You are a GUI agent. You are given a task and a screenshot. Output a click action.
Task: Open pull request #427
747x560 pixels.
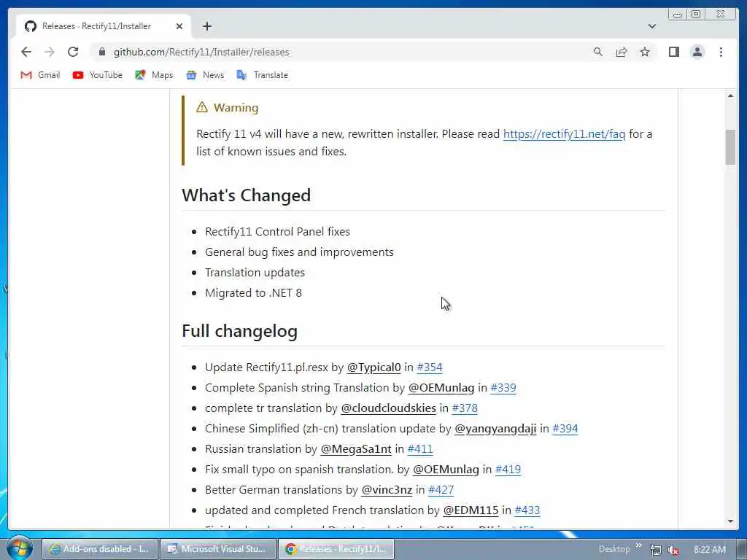tap(441, 491)
